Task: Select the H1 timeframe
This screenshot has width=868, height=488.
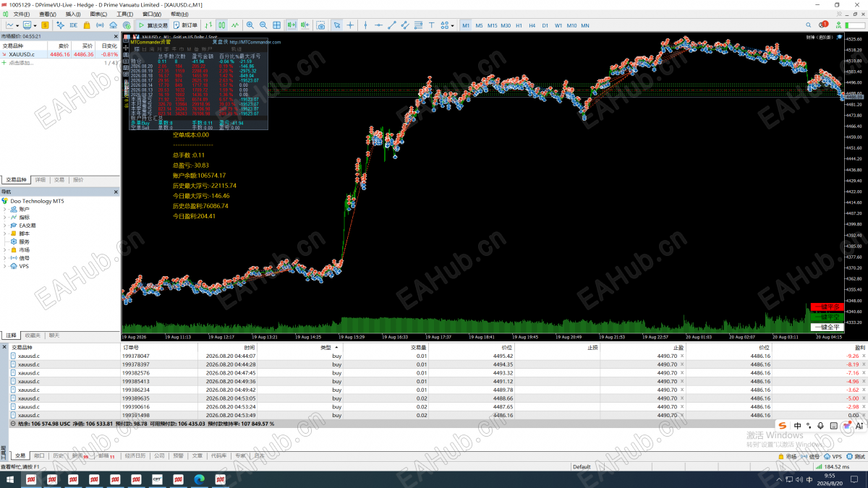Action: [519, 25]
